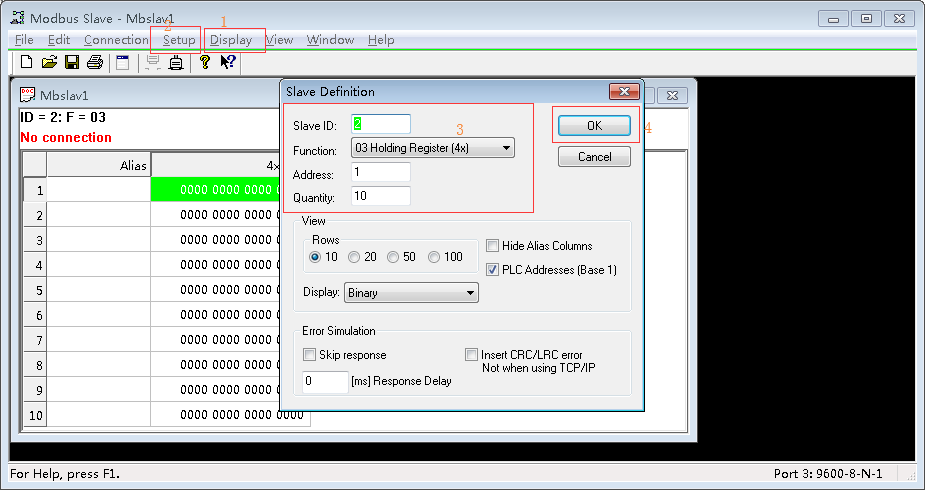Tick the Skip response checkbox

(309, 355)
